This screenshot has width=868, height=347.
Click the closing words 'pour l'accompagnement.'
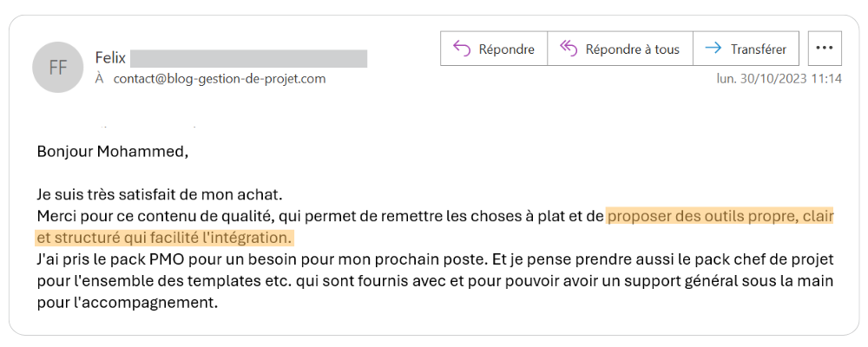pos(128,304)
